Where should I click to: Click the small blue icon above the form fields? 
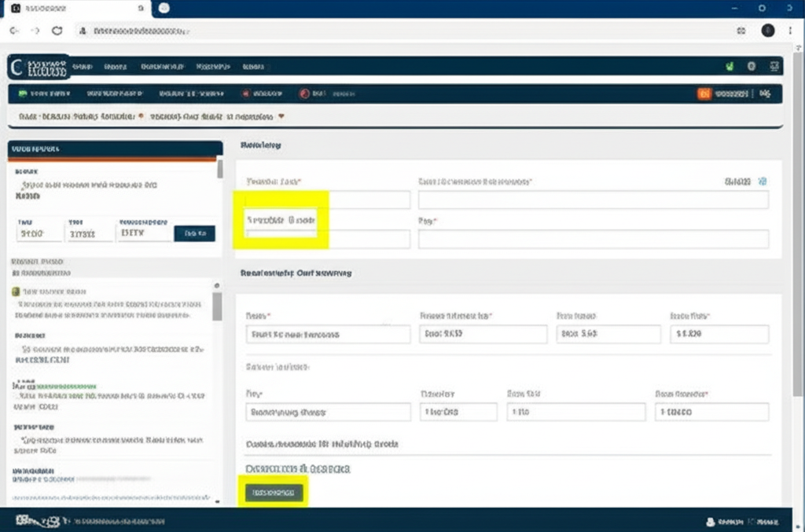click(762, 182)
